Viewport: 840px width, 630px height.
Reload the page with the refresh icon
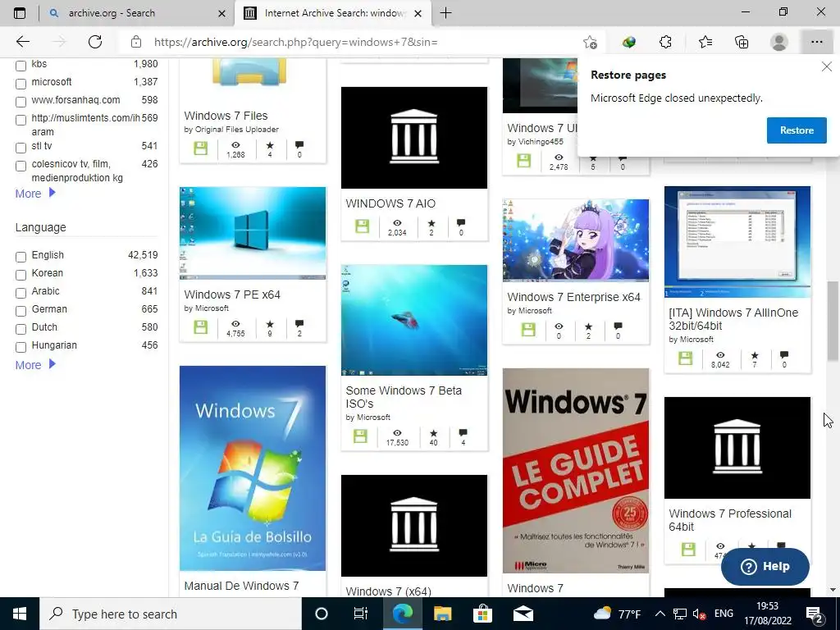(x=95, y=42)
